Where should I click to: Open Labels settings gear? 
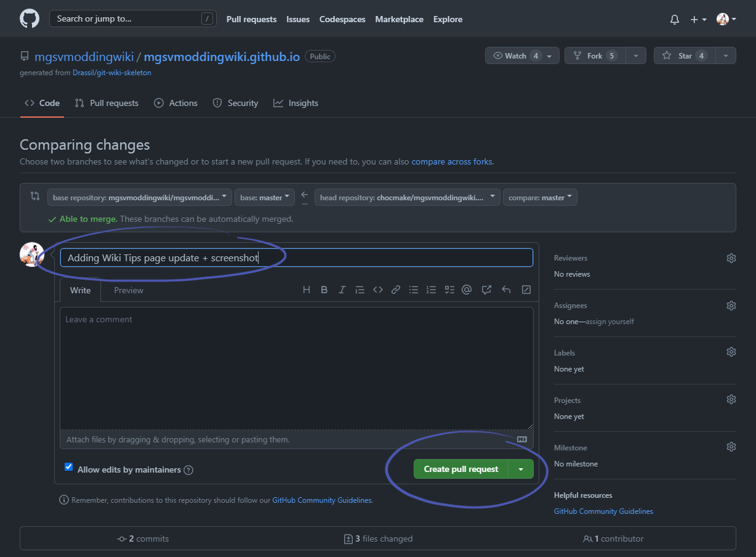coord(731,352)
